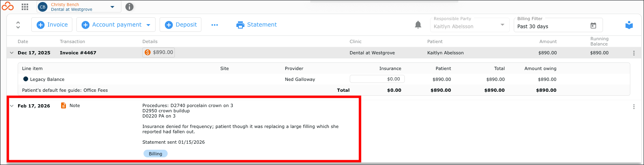Click patient name Kaitlyn Abelsson in invoice row
This screenshot has height=165, width=644.
tap(445, 53)
